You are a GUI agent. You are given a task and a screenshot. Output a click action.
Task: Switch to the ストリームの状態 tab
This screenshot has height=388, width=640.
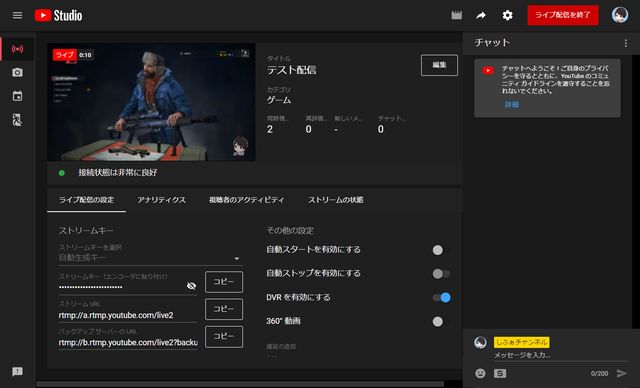pyautogui.click(x=336, y=200)
